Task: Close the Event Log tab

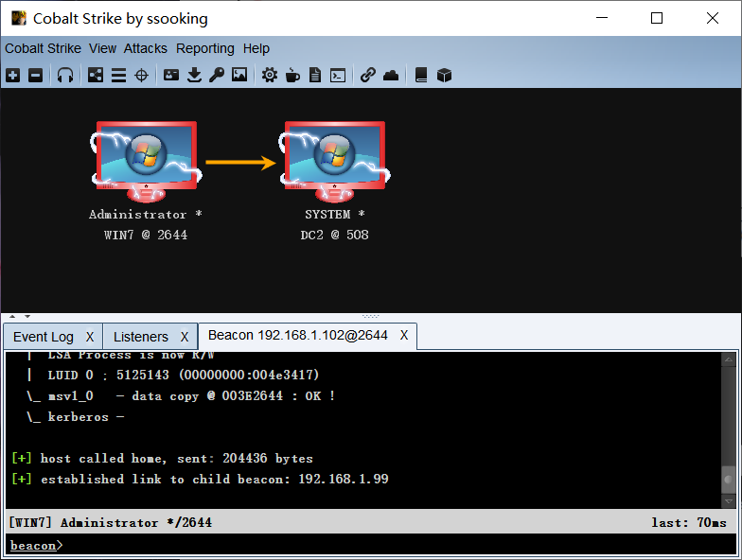Action: point(90,337)
